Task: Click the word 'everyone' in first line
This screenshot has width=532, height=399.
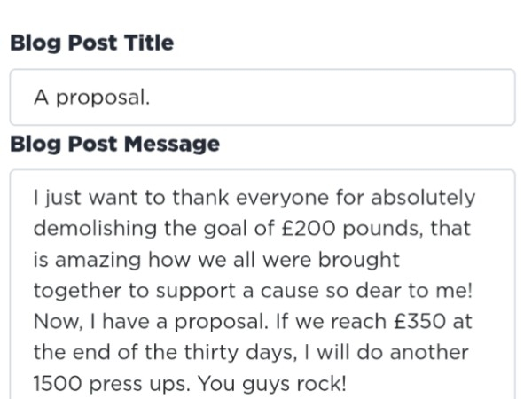Action: coord(282,198)
